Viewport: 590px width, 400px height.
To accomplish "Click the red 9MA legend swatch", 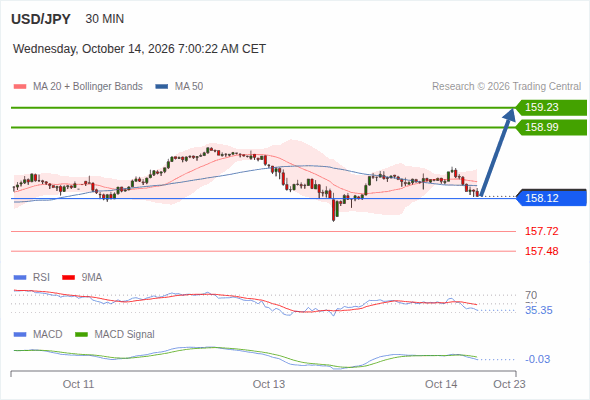I will coord(68,278).
